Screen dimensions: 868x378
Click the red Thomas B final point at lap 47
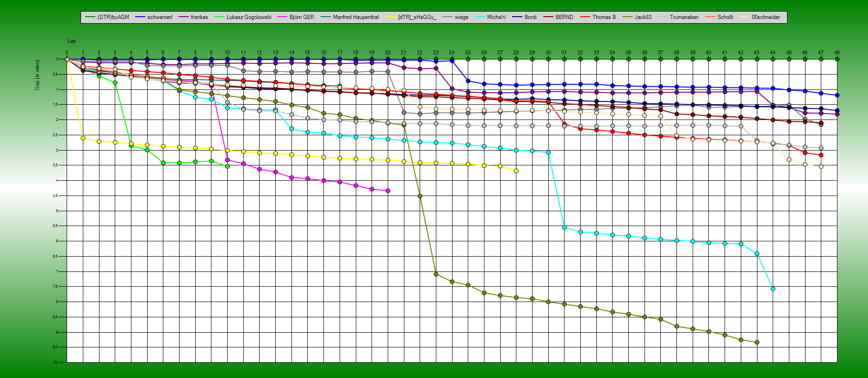821,155
